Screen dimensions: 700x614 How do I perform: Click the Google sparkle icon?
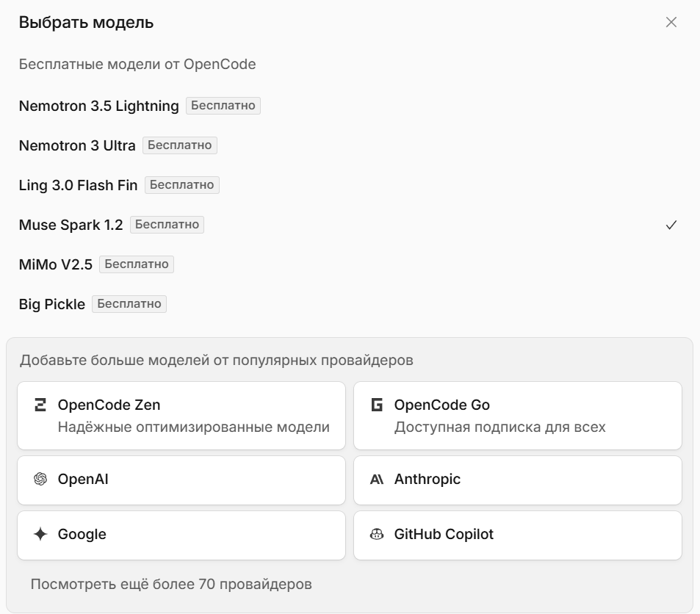[x=40, y=534]
